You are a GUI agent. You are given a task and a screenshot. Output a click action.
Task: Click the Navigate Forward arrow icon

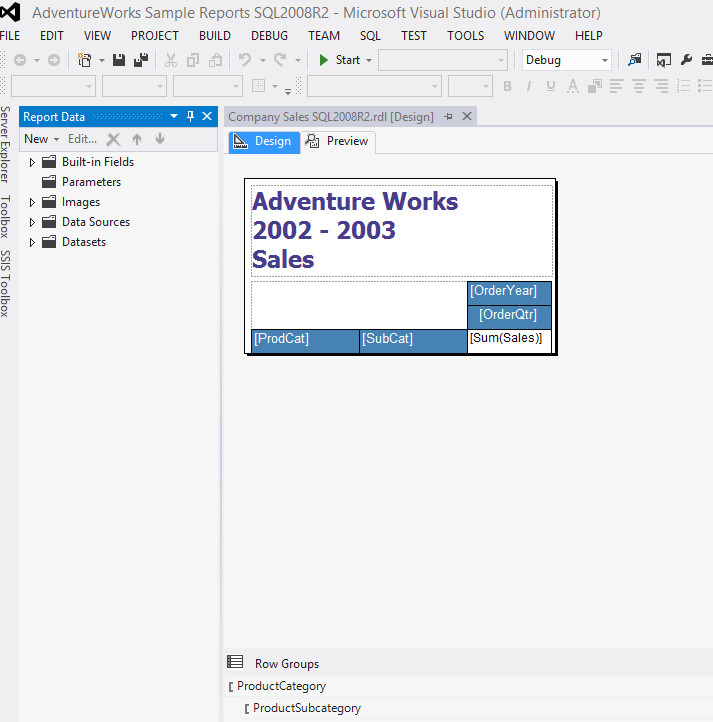pos(54,60)
